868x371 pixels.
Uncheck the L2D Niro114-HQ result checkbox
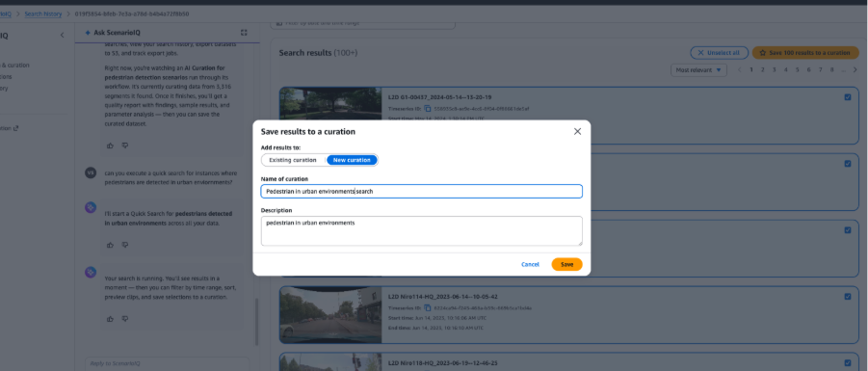848,296
